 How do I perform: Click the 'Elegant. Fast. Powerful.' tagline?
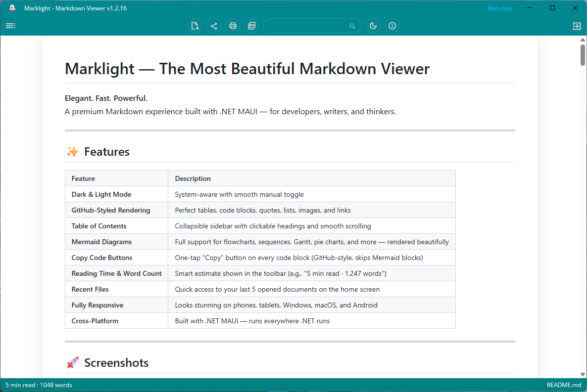pyautogui.click(x=106, y=98)
